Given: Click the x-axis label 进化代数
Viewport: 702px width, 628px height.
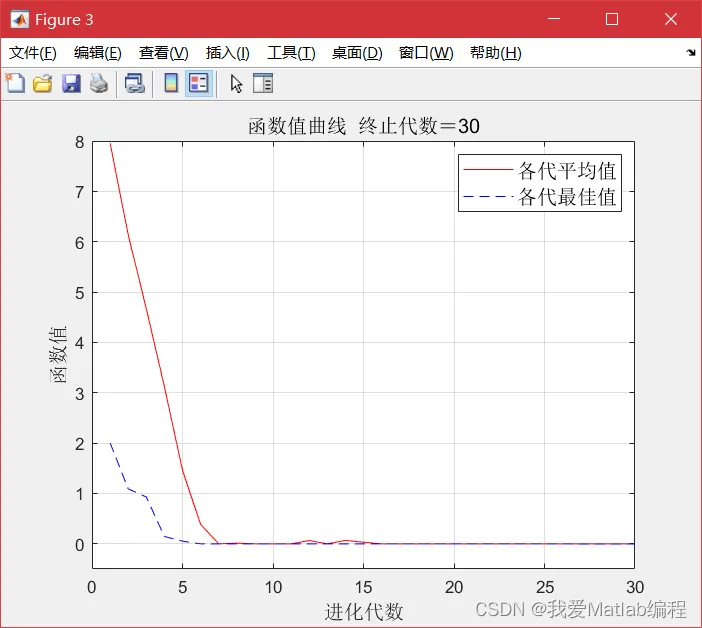Looking at the screenshot, I should (364, 611).
